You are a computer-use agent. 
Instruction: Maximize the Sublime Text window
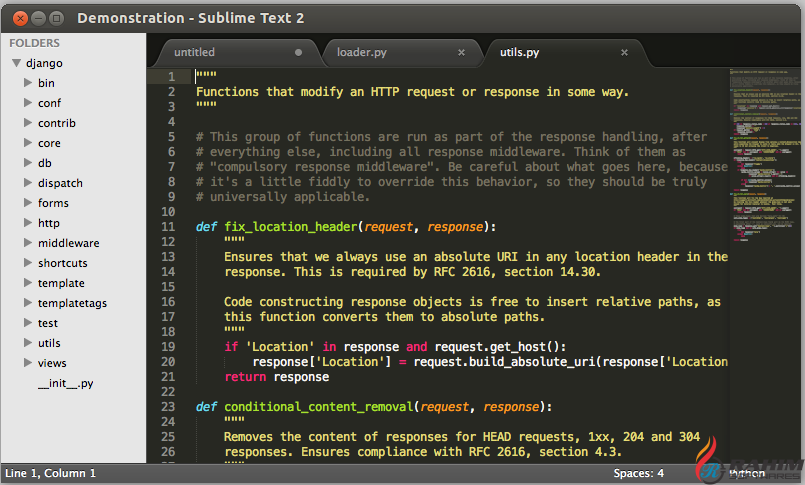pyautogui.click(x=56, y=18)
